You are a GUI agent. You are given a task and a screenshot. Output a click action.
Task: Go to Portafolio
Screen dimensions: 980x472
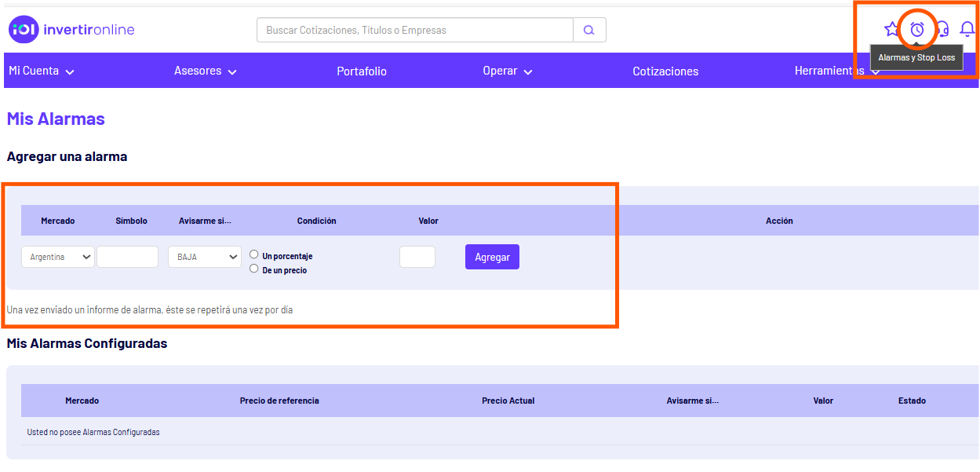point(362,71)
